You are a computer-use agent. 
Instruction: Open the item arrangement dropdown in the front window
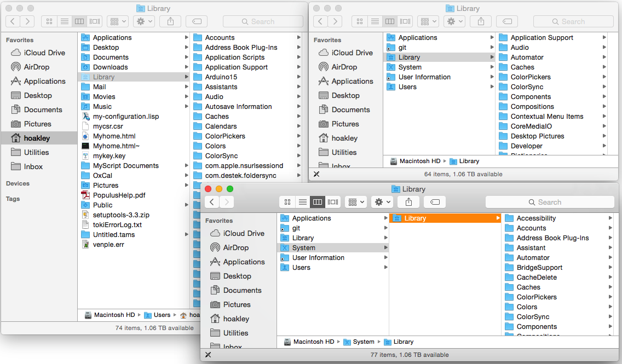(x=355, y=202)
